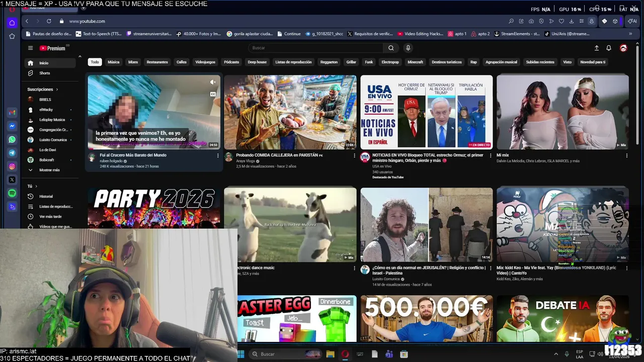The image size is (644, 362).
Task: Open the Opera sidebar bookmarks star icon
Action: coord(12,36)
